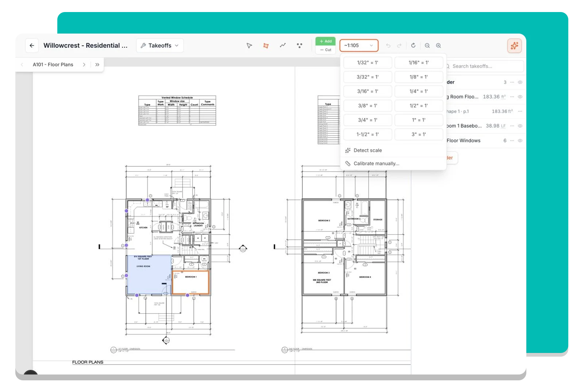The image size is (584, 392).
Task: Toggle visibility of the folder with count 3
Action: (x=520, y=82)
